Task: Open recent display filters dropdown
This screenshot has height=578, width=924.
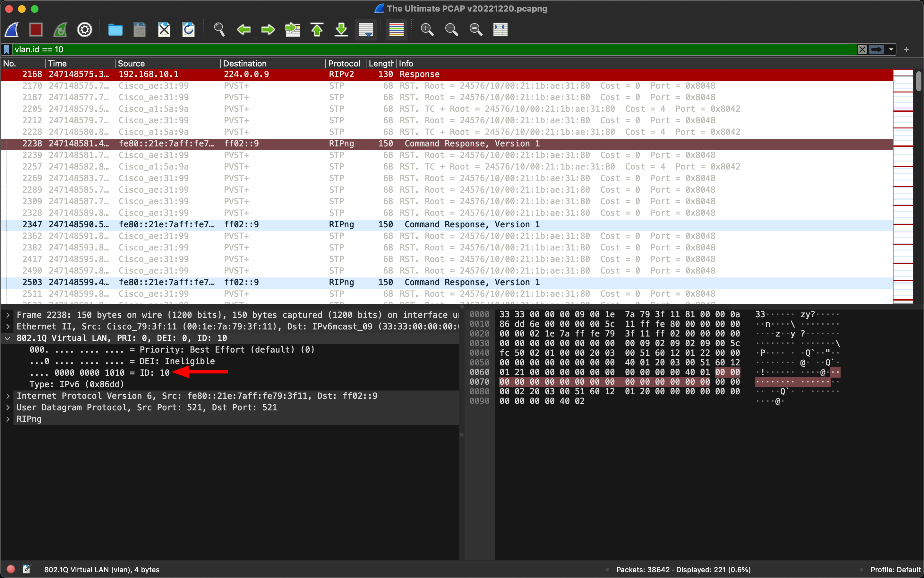Action: coord(891,49)
